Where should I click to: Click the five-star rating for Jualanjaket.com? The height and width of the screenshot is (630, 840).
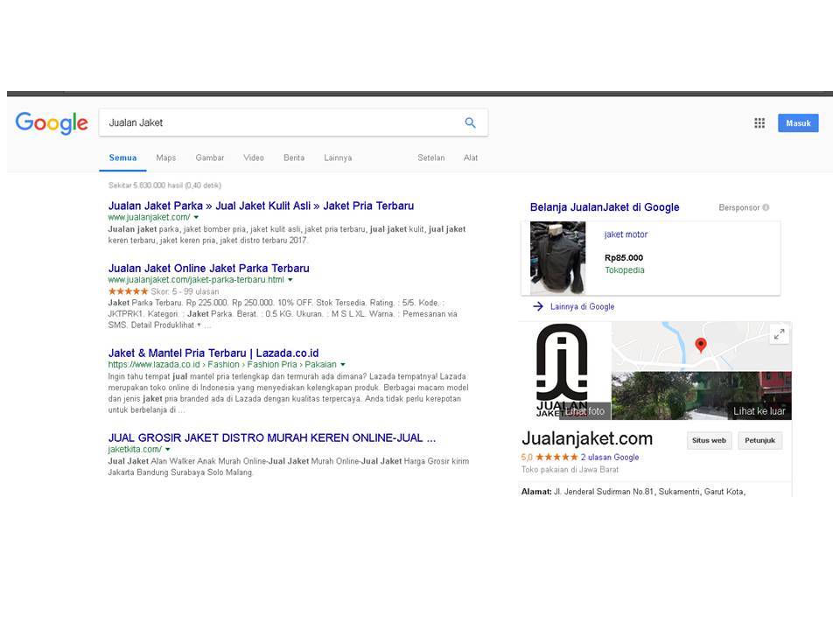click(556, 457)
